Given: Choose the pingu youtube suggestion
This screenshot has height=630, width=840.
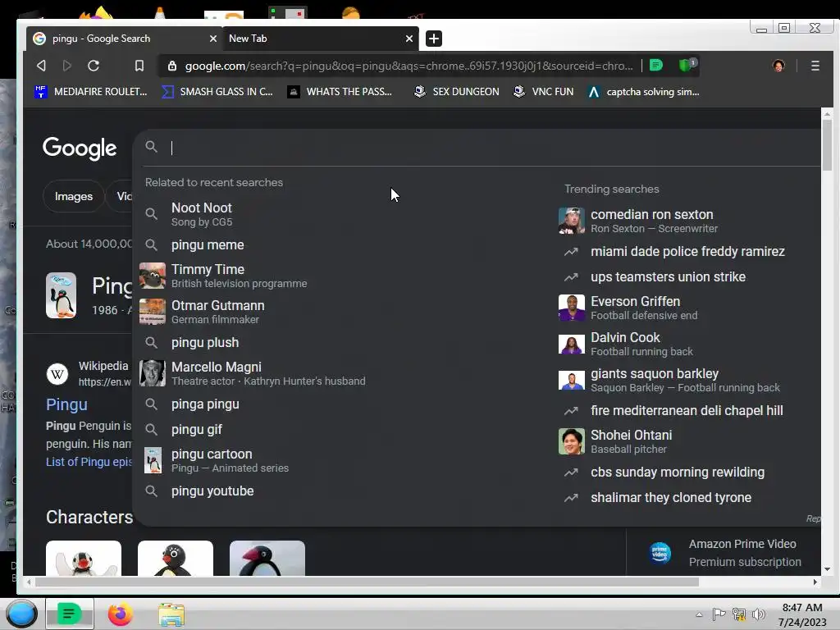Looking at the screenshot, I should coord(343,491).
